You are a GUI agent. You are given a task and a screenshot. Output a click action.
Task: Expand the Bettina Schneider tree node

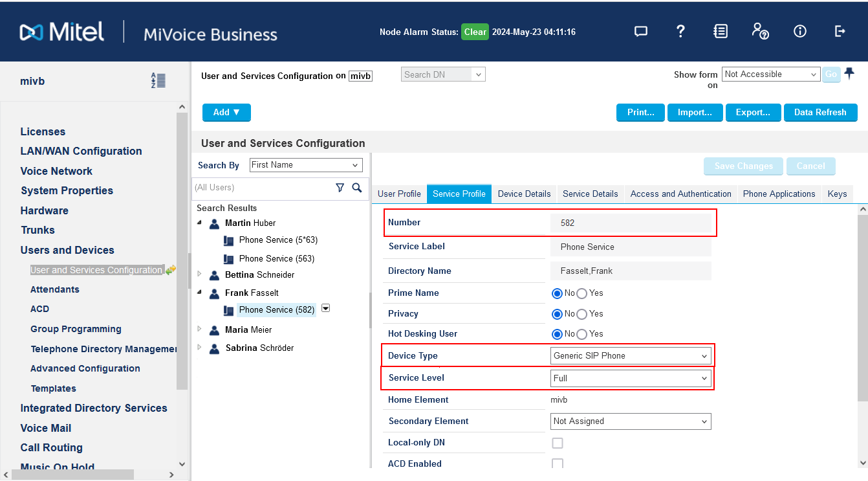pyautogui.click(x=200, y=274)
